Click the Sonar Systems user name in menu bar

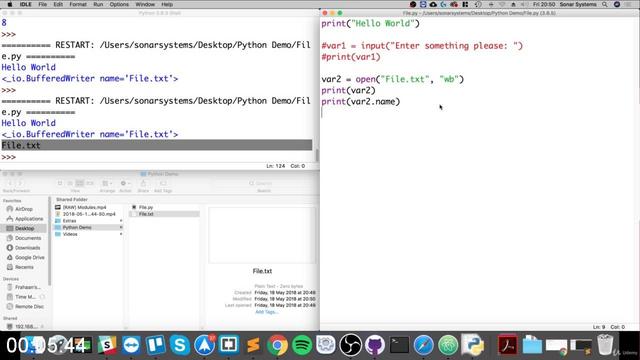[x=578, y=4]
